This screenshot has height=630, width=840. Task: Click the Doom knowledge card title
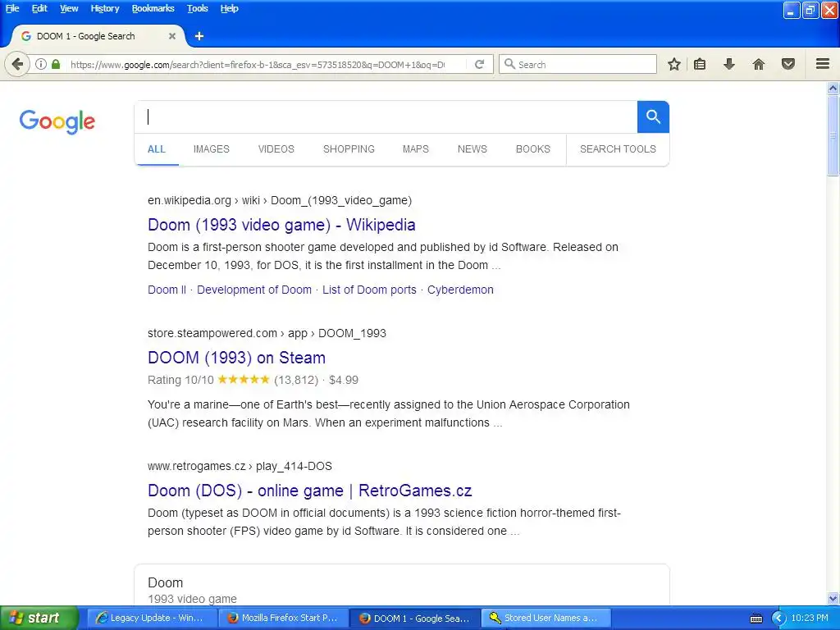[x=166, y=582]
